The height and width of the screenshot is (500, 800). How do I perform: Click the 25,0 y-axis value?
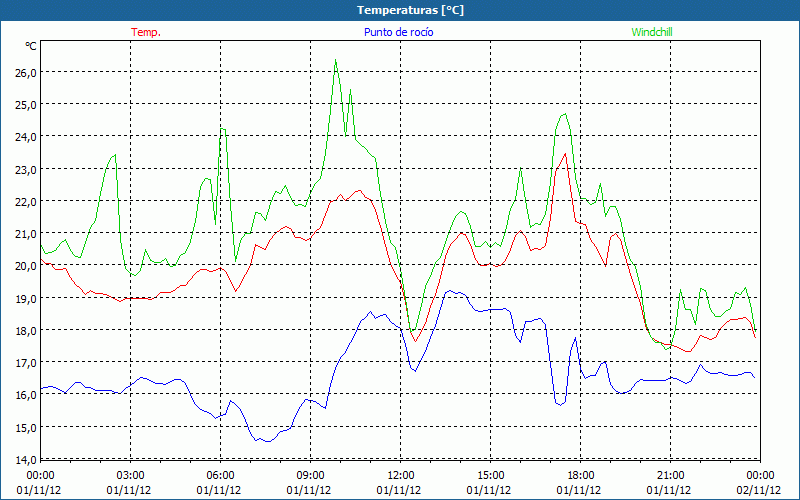27,105
